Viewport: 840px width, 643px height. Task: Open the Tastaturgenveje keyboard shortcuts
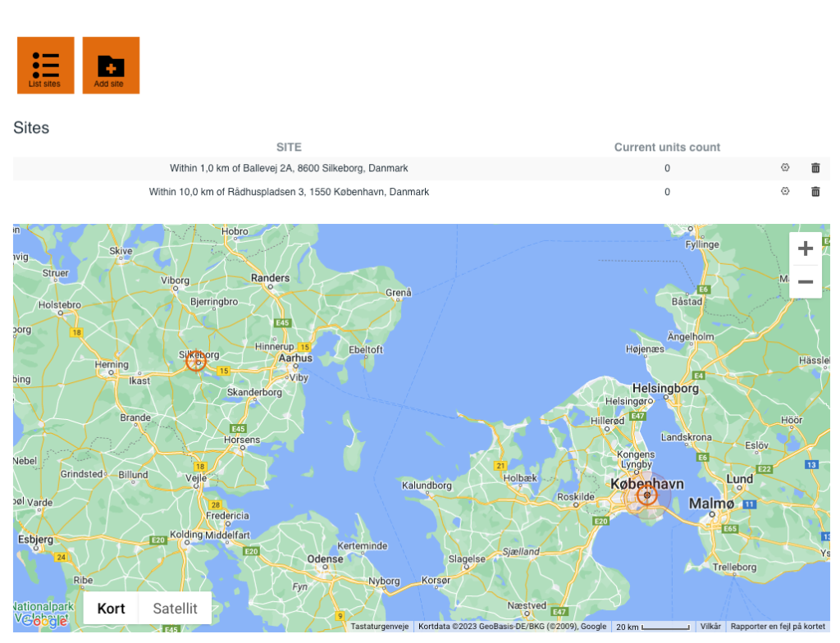(x=379, y=627)
